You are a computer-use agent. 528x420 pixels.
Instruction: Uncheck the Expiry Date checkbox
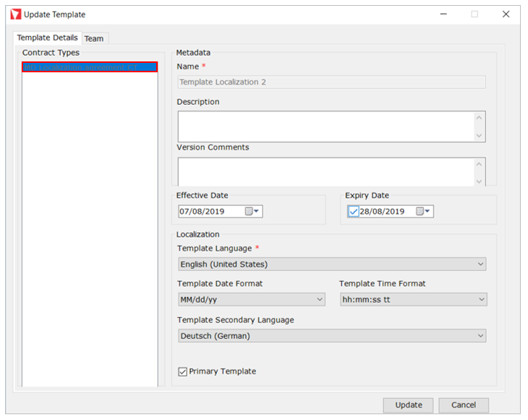(x=353, y=212)
